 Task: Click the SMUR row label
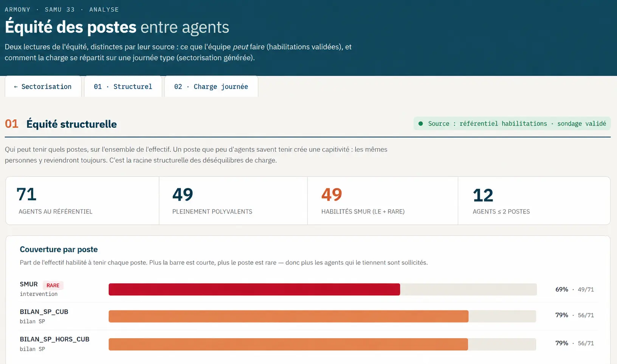29,284
